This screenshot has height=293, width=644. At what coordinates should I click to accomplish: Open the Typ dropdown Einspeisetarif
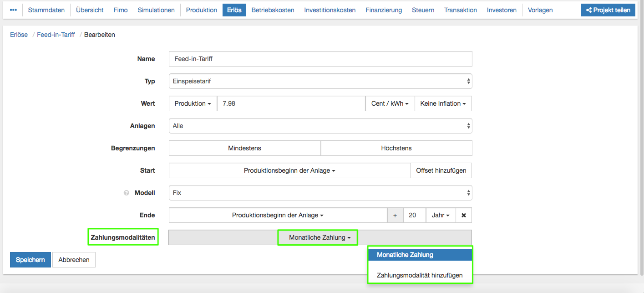tap(320, 81)
